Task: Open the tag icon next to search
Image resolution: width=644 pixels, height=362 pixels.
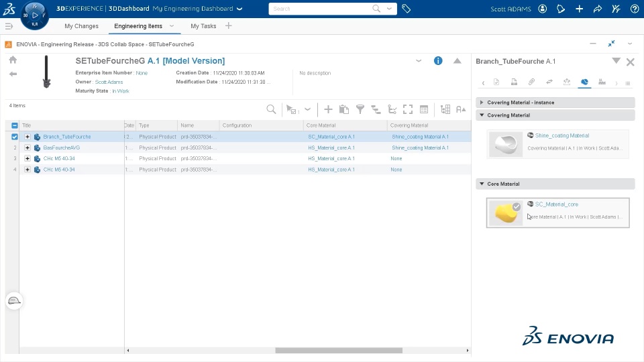Action: pyautogui.click(x=407, y=9)
